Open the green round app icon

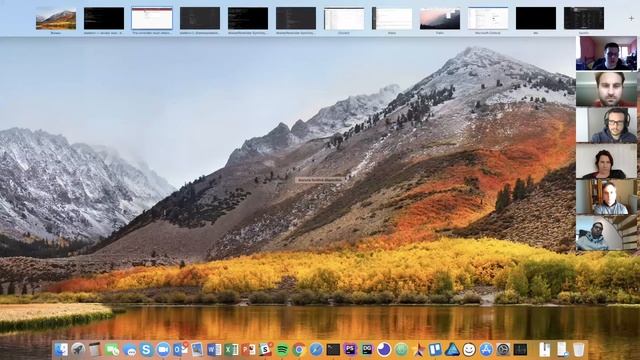point(401,350)
